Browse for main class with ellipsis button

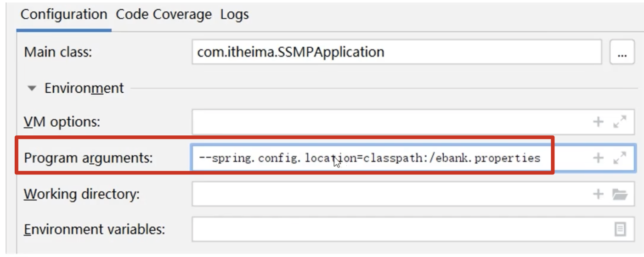[622, 52]
